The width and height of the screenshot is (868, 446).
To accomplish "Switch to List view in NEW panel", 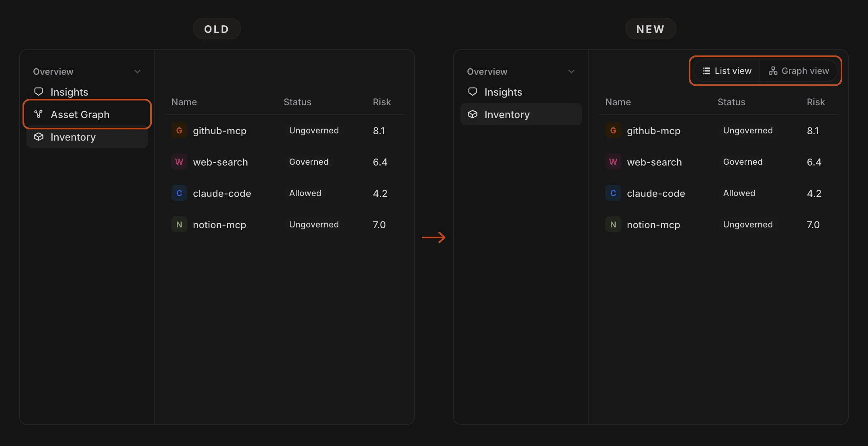I will click(x=727, y=71).
